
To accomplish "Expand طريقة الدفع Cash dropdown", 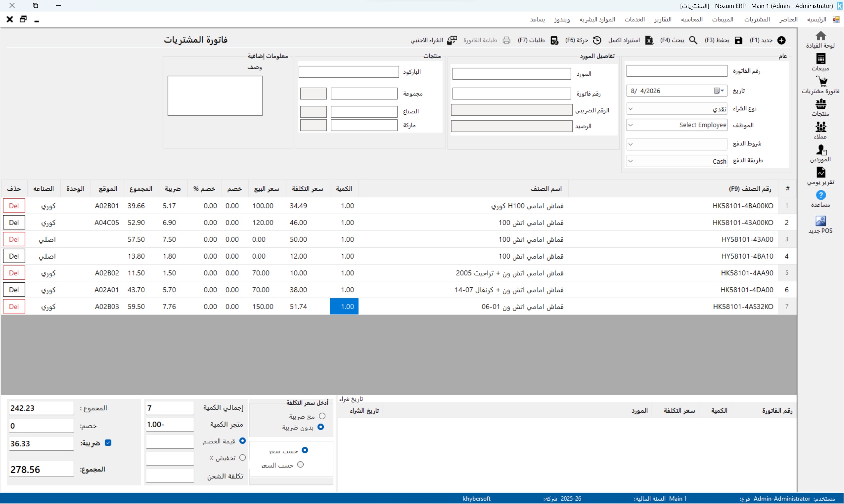I will pos(631,161).
